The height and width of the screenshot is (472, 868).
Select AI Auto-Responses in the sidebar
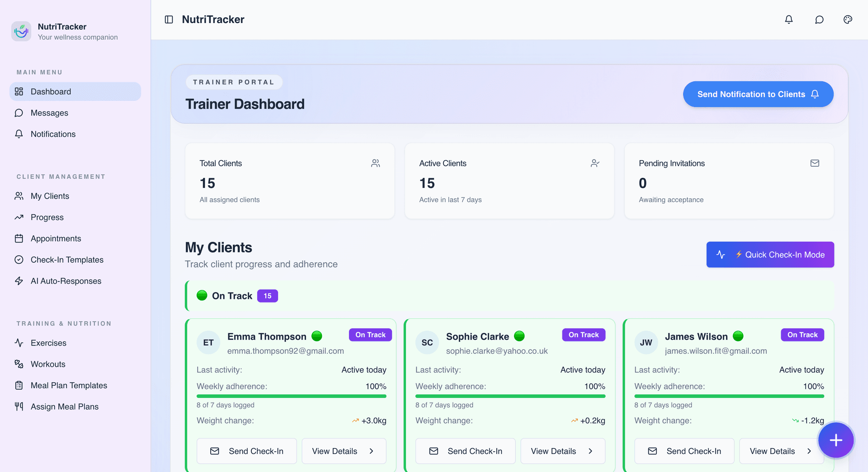click(66, 280)
